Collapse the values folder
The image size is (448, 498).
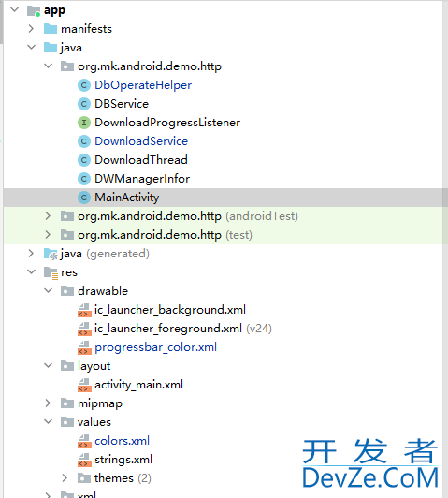click(x=49, y=422)
